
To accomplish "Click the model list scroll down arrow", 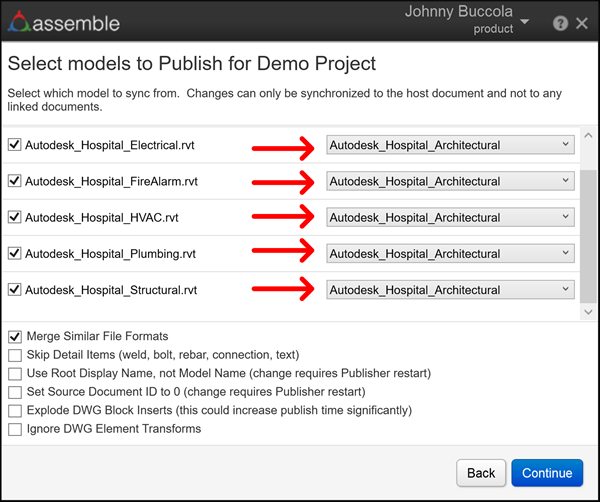I will click(588, 312).
